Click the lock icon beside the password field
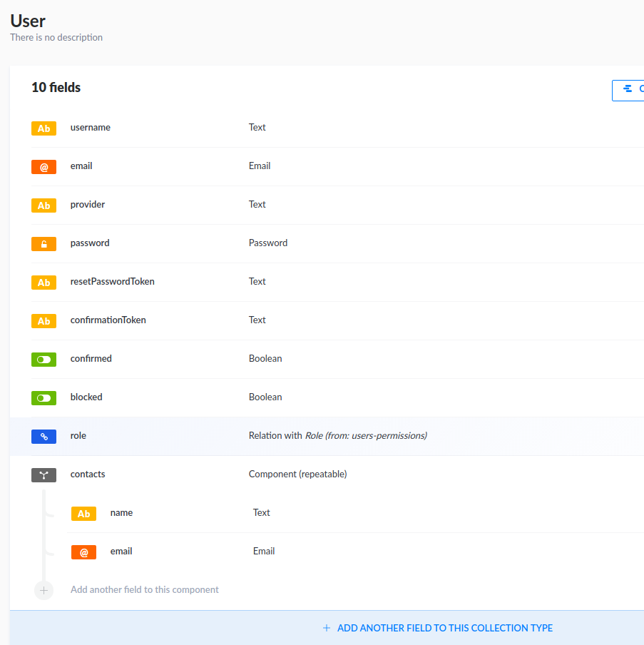The width and height of the screenshot is (644, 645). click(43, 243)
